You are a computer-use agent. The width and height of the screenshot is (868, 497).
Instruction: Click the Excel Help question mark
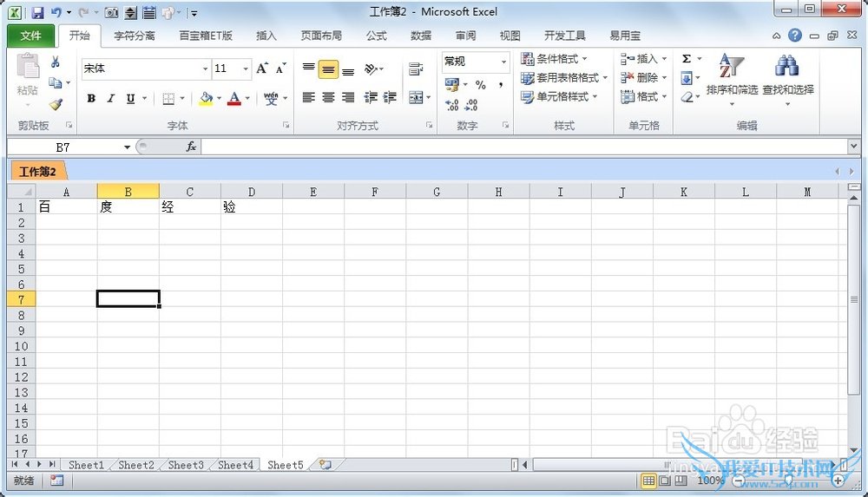(795, 36)
